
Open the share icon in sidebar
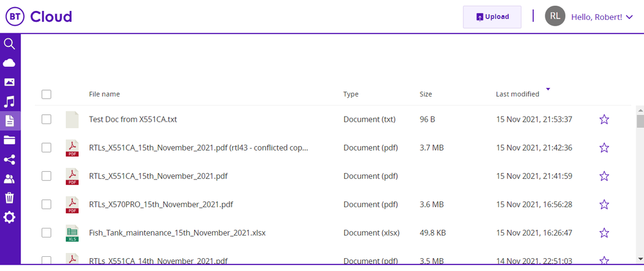(x=10, y=160)
